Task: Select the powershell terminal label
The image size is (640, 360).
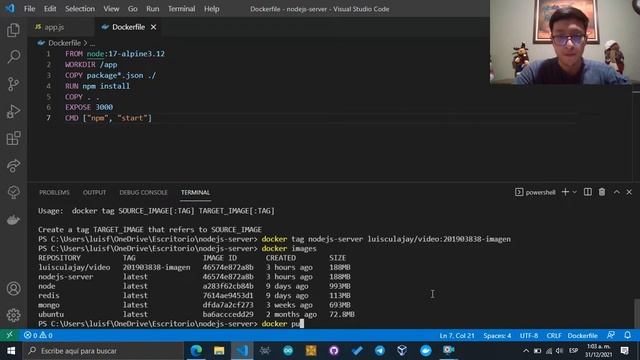Action: pos(535,192)
